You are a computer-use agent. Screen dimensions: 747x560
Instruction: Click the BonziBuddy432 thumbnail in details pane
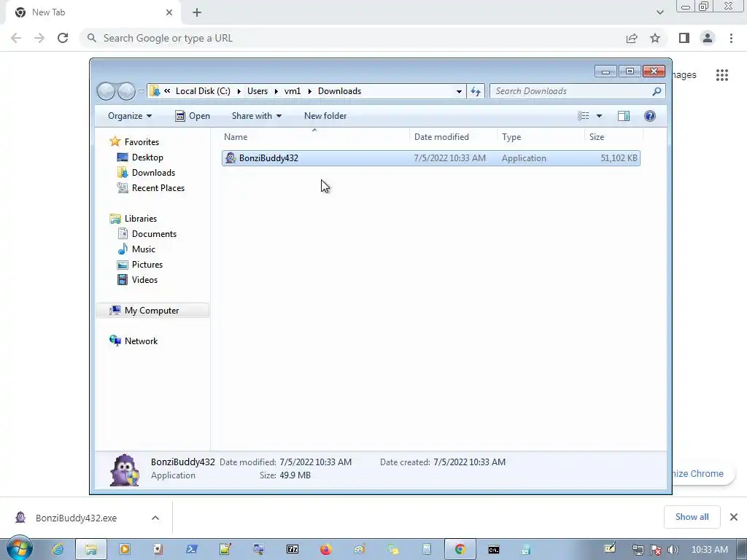124,470
